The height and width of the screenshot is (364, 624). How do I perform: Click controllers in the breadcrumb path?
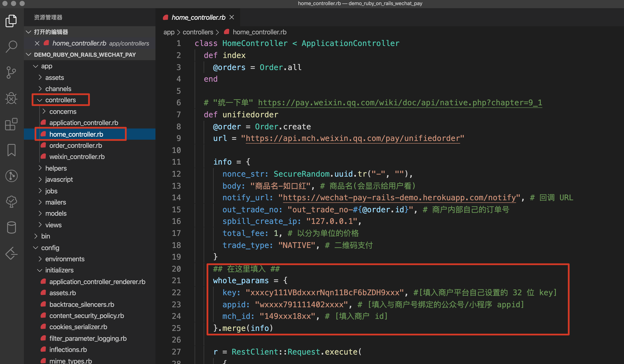198,32
